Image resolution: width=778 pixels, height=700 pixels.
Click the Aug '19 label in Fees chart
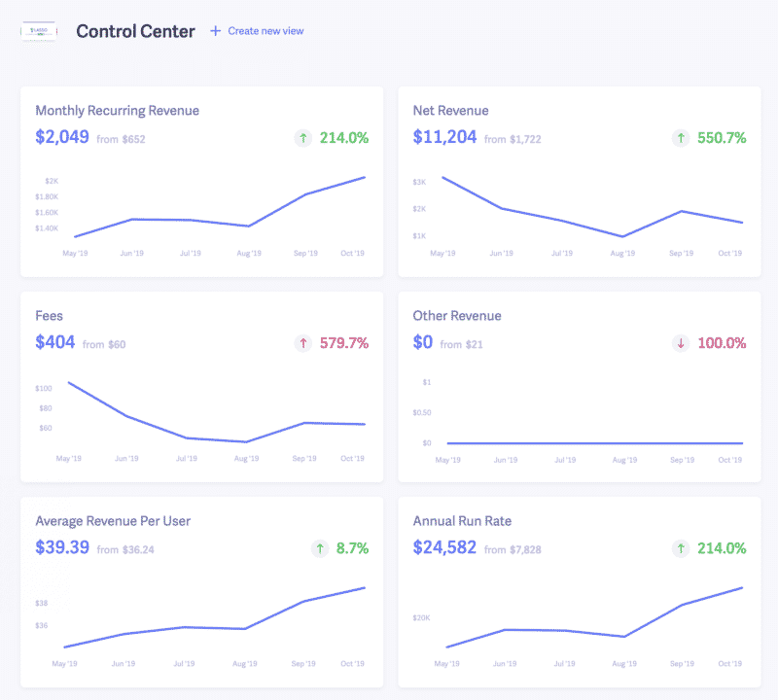pyautogui.click(x=246, y=458)
